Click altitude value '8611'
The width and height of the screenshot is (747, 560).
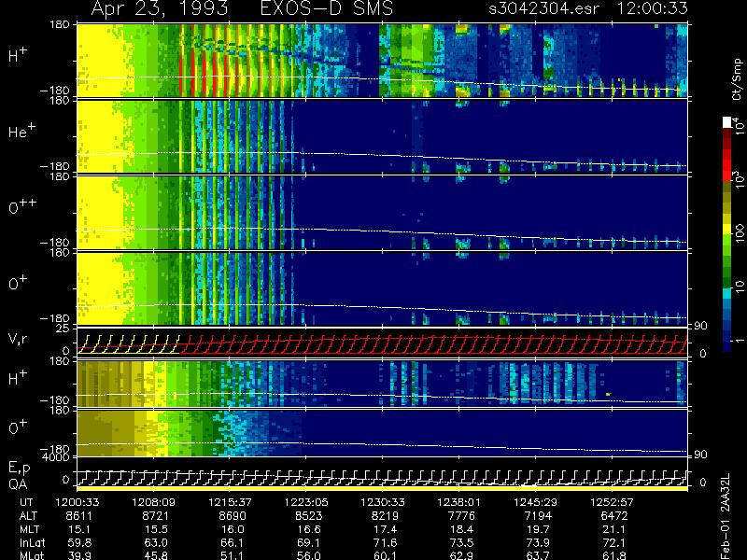79,516
